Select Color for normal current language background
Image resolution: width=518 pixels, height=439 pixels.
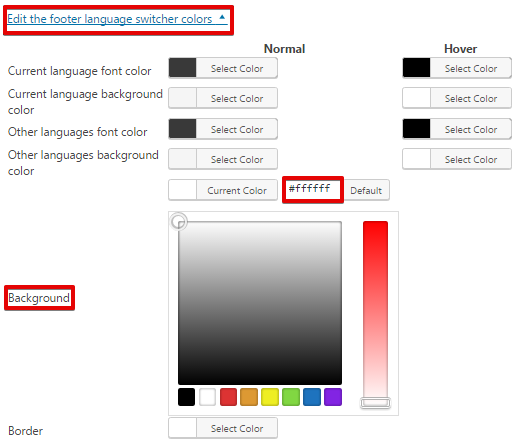[x=223, y=98]
